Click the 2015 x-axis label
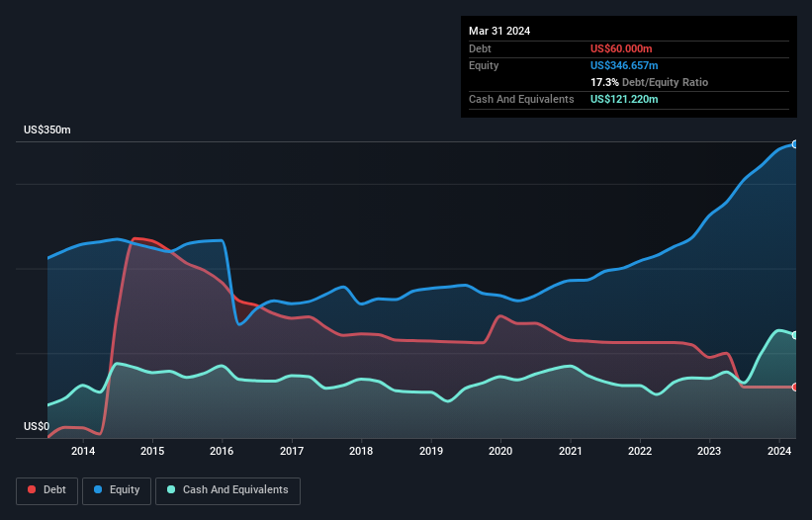 tap(152, 451)
